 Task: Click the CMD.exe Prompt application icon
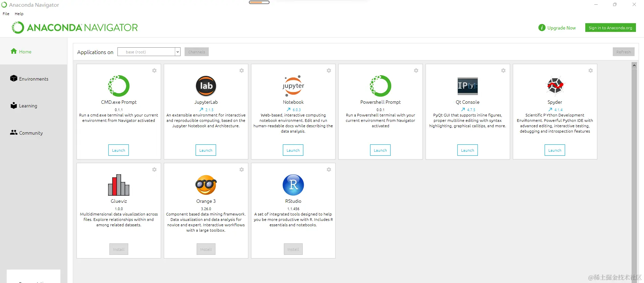click(x=118, y=86)
